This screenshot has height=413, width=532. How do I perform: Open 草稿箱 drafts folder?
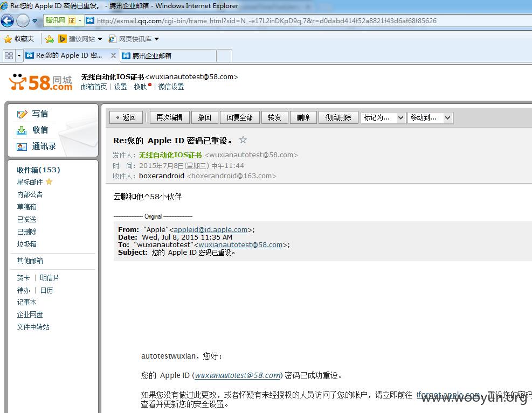pos(26,207)
